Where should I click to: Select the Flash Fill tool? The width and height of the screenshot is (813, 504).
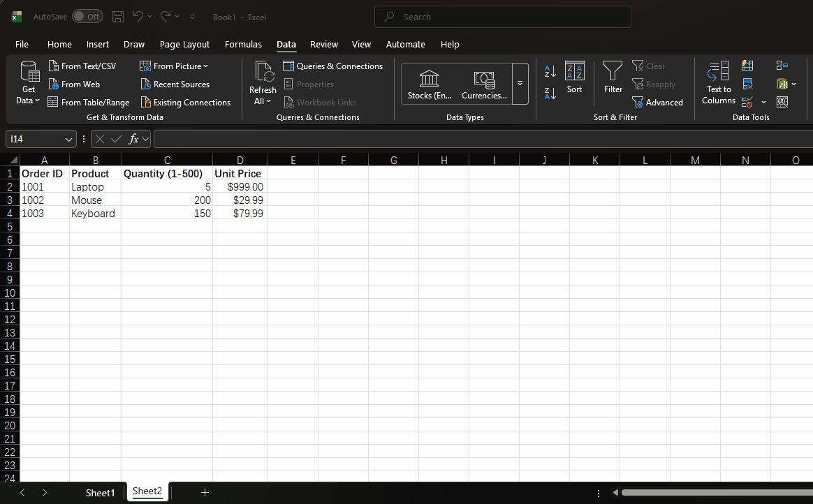pyautogui.click(x=747, y=66)
